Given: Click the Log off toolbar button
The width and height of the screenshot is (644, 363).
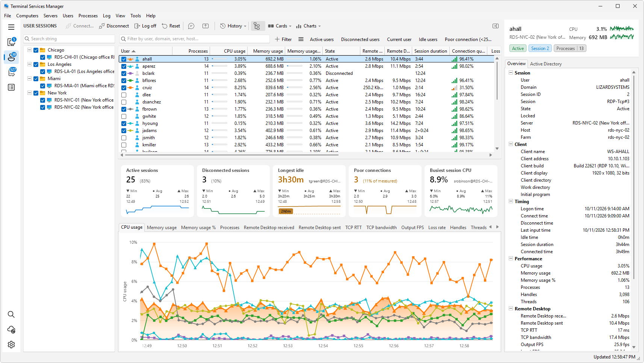Looking at the screenshot, I should pos(145,26).
